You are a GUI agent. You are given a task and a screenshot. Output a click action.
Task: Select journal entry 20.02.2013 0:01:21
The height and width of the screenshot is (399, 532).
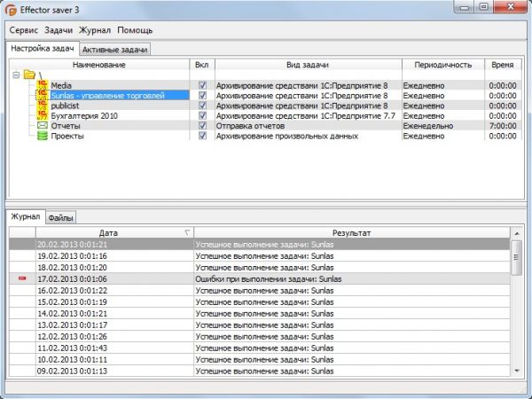pyautogui.click(x=260, y=245)
